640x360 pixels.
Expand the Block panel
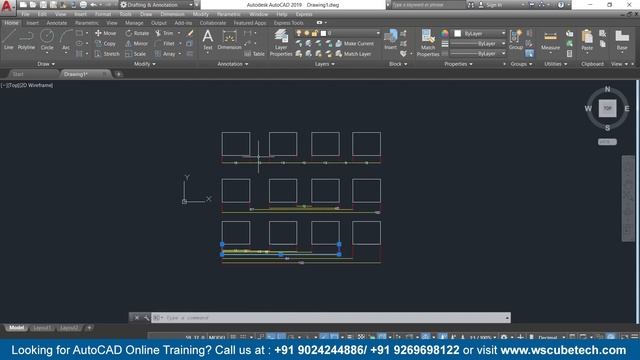[398, 64]
